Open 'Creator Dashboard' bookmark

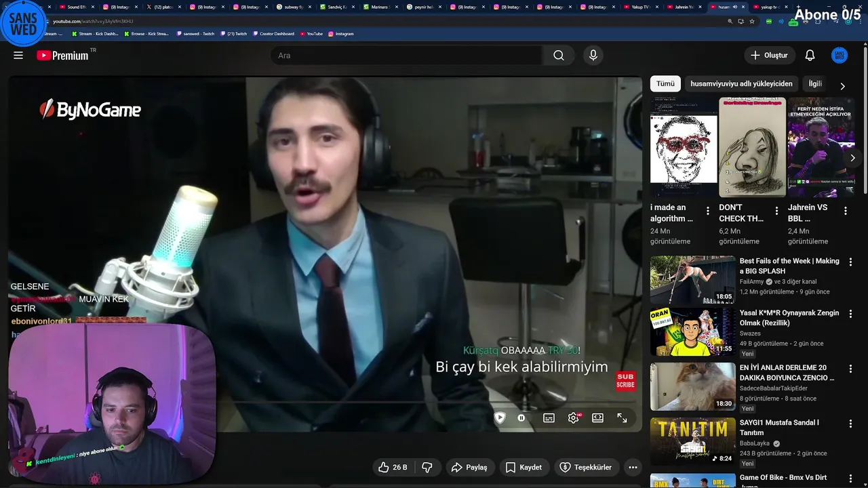(x=274, y=33)
